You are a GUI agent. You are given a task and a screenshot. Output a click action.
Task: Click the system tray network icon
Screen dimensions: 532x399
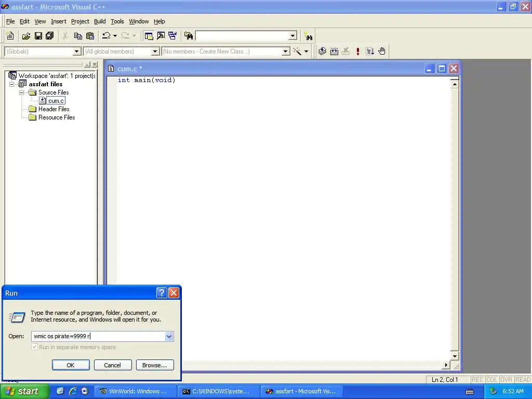point(494,391)
